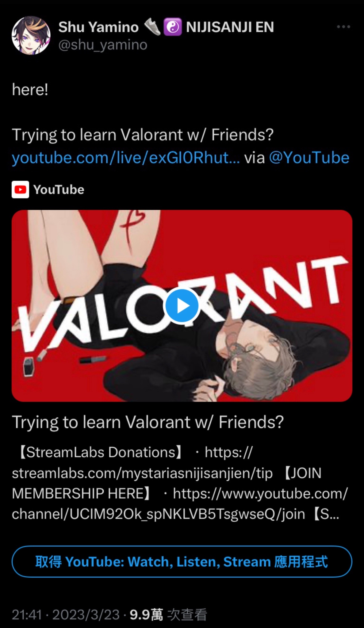Open the Valorant stream thumbnail image

182,306
